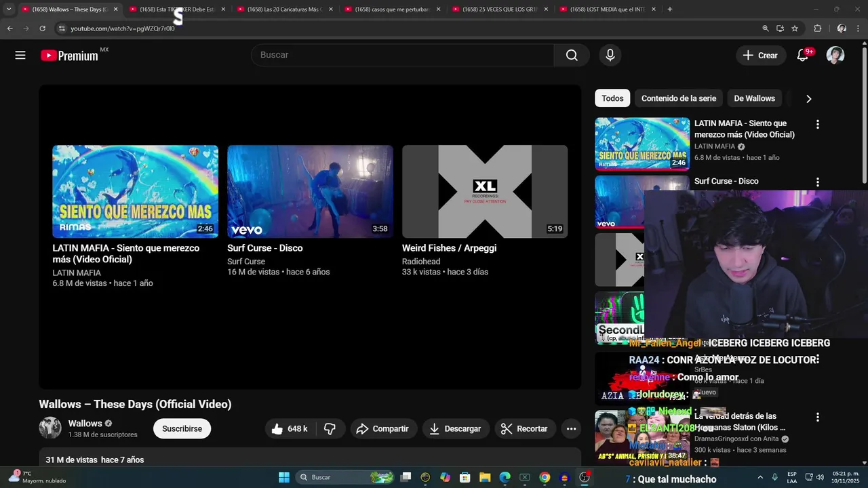Click install app icon in address bar
This screenshot has width=868, height=488.
[780, 28]
